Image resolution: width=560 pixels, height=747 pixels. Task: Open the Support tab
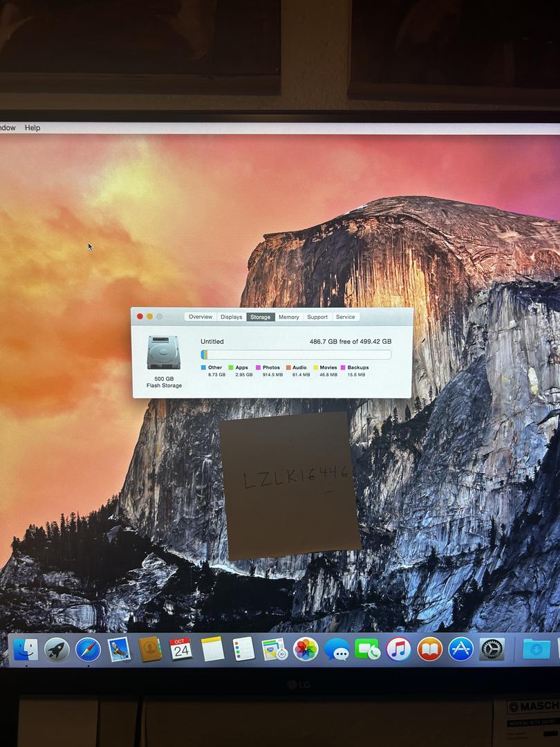tap(317, 317)
